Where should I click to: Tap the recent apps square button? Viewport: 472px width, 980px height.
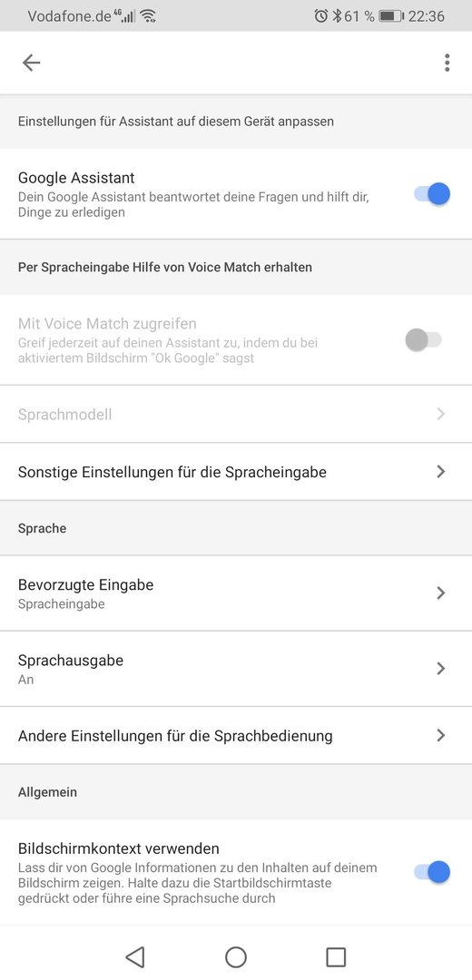pyautogui.click(x=336, y=956)
